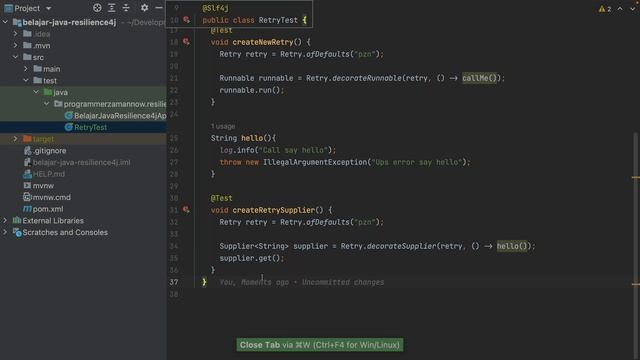Expand External Libraries node
The height and width of the screenshot is (360, 640).
[x=5, y=220]
